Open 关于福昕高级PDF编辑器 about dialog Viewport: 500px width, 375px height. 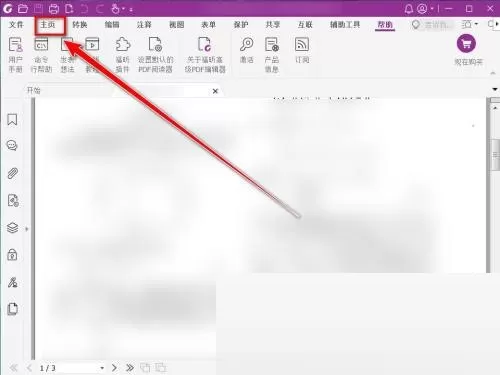click(205, 55)
